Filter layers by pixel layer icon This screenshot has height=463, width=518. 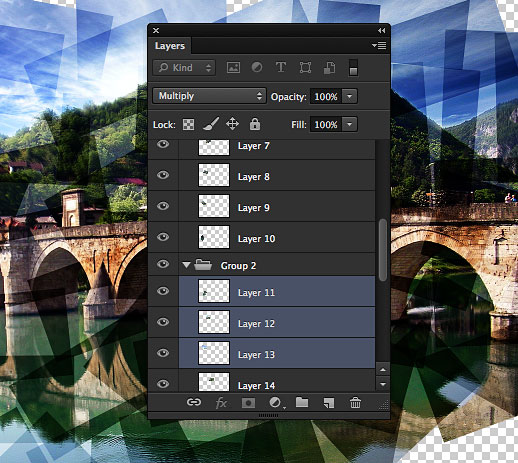233,68
